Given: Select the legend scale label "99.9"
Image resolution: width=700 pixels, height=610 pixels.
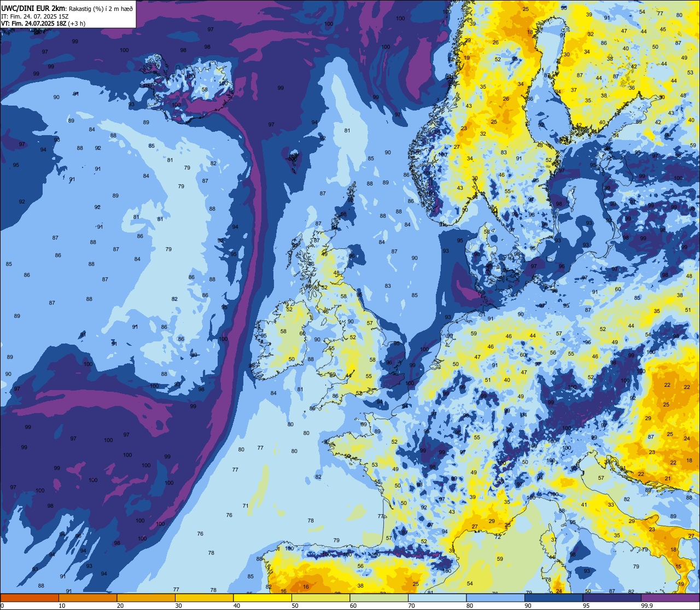Looking at the screenshot, I should pos(647,606).
